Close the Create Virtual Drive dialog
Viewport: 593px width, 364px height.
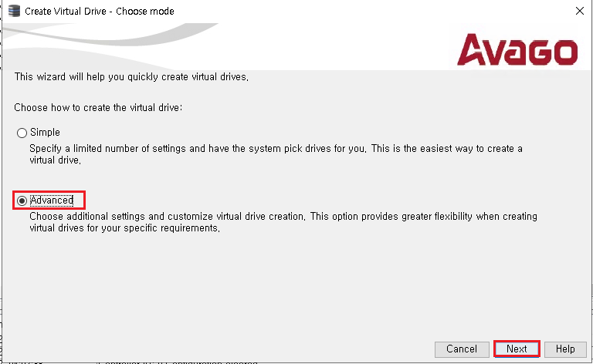coord(579,11)
